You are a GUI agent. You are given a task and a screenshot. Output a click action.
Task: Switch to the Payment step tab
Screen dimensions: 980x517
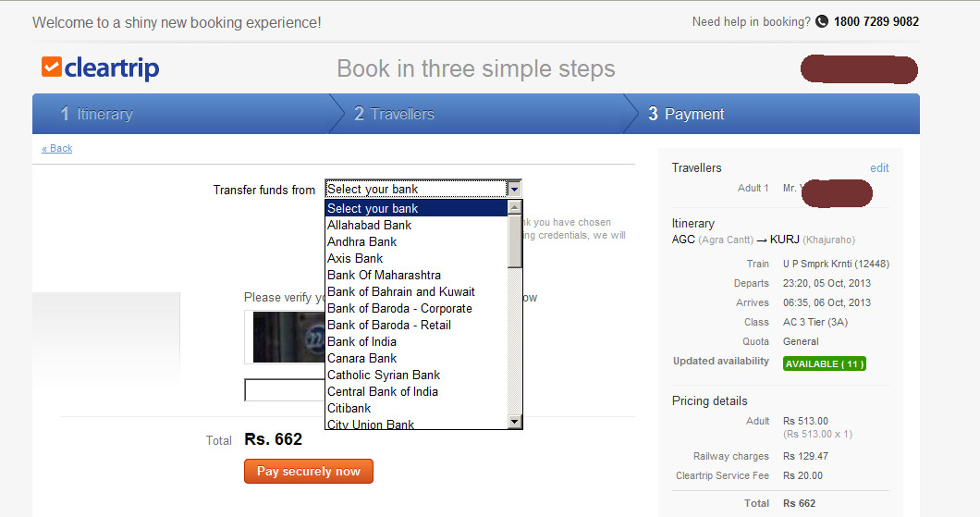point(686,114)
